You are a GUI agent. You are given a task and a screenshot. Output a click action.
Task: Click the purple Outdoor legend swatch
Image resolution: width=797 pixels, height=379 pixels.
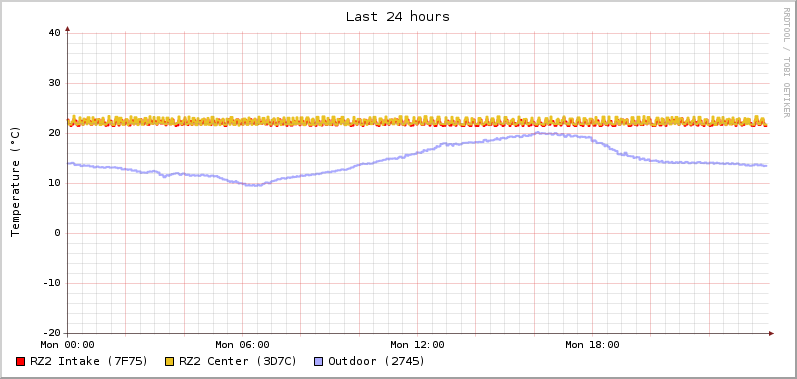click(x=319, y=362)
